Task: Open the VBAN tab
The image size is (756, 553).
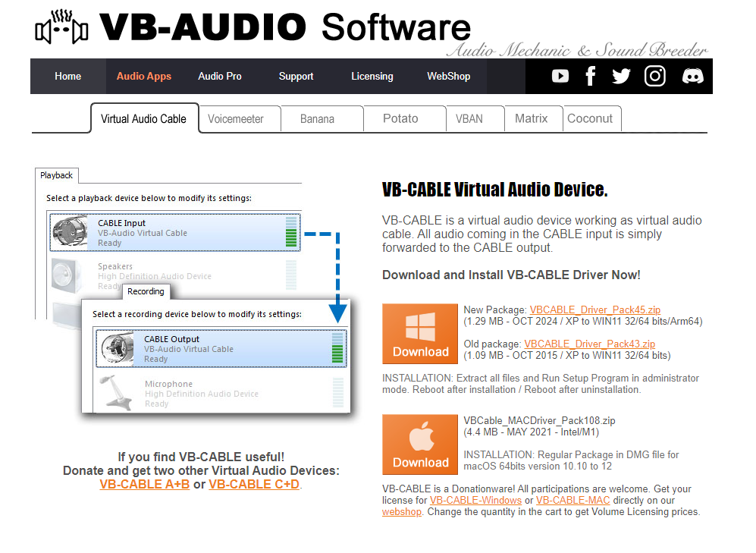Action: coord(469,119)
